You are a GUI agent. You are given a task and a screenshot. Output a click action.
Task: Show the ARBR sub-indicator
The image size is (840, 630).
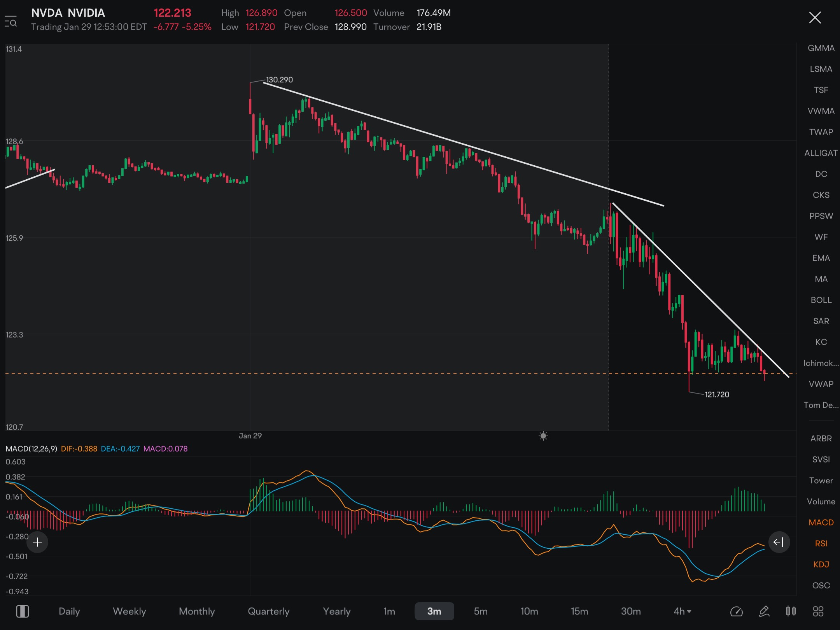[821, 439]
